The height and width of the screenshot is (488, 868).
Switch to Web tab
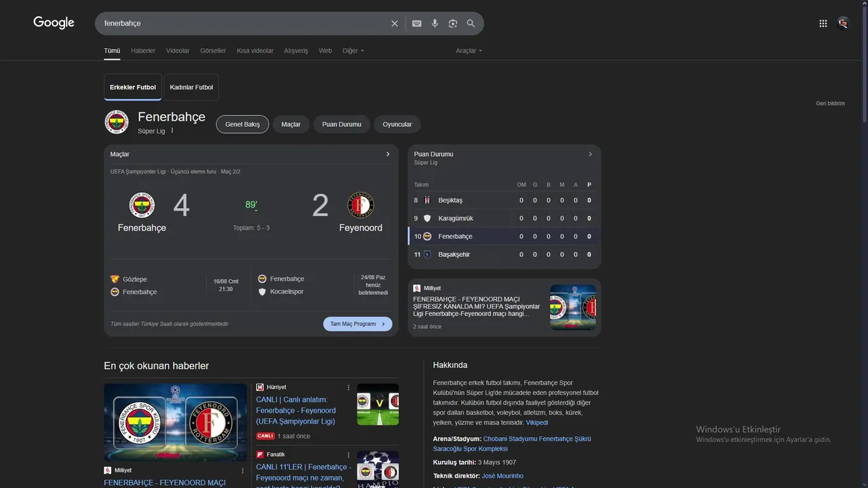tap(325, 51)
